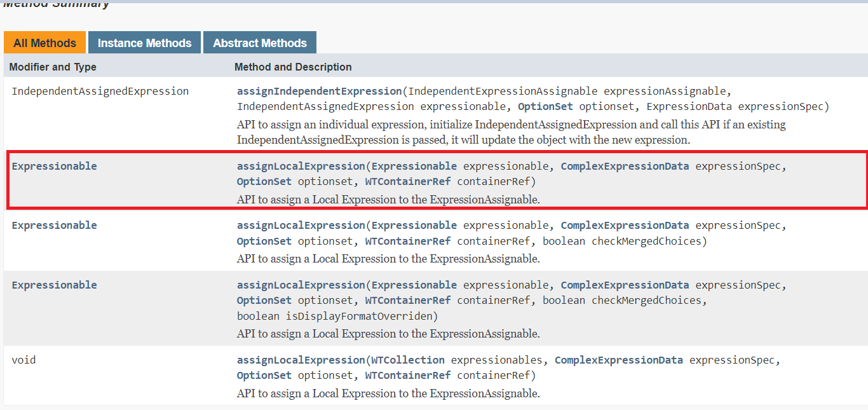The image size is (868, 410).
Task: Click the OptionSet link in the final void method row
Action: coord(264,374)
